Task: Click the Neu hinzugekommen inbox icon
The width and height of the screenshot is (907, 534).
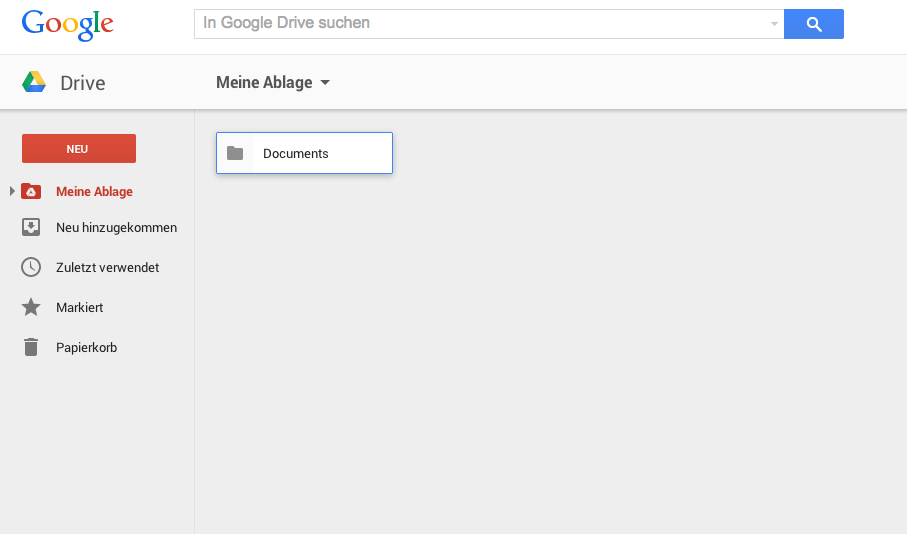Action: [31, 227]
